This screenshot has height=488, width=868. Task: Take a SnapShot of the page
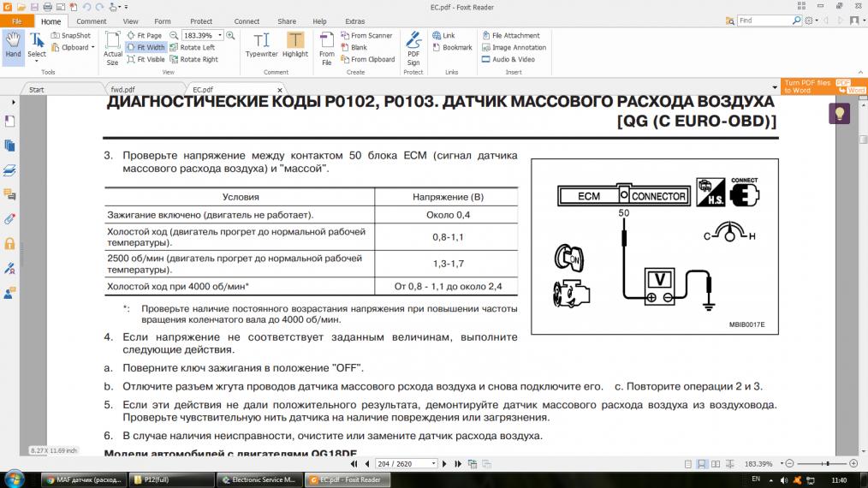coord(71,35)
